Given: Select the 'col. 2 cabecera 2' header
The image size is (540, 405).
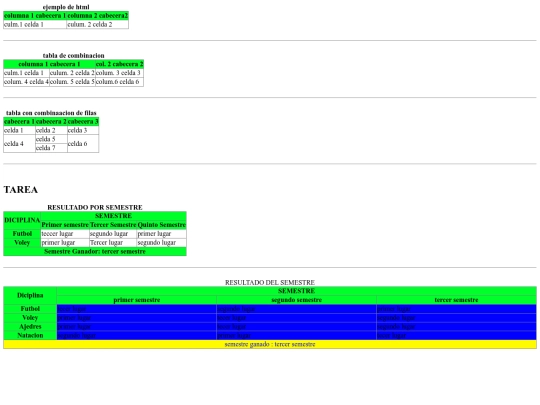Looking at the screenshot, I should coord(119,64).
